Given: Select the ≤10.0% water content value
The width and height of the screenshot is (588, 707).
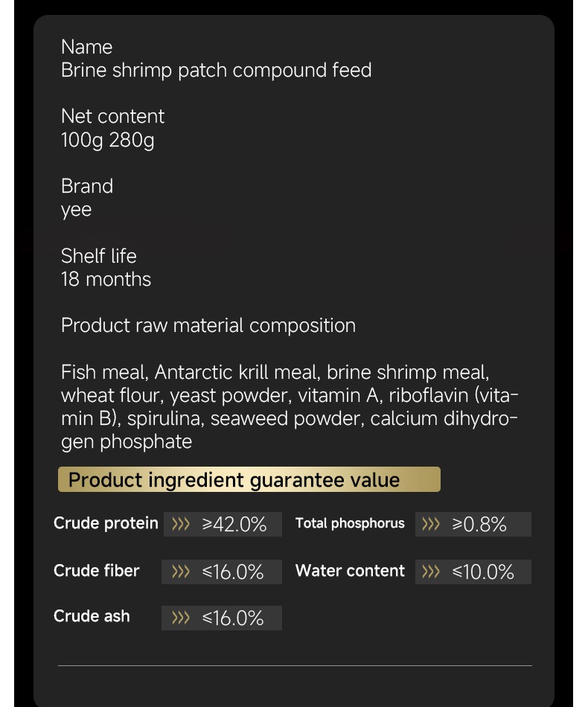Looking at the screenshot, I should [x=483, y=572].
